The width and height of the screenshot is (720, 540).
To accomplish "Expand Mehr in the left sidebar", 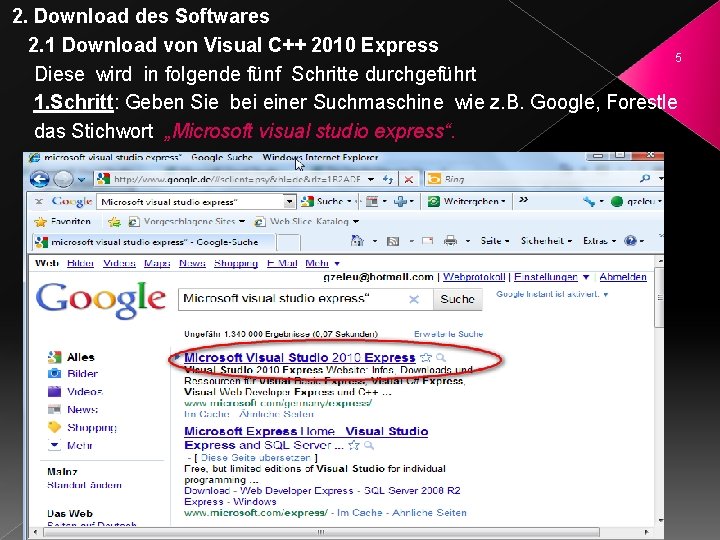I will pos(70,445).
